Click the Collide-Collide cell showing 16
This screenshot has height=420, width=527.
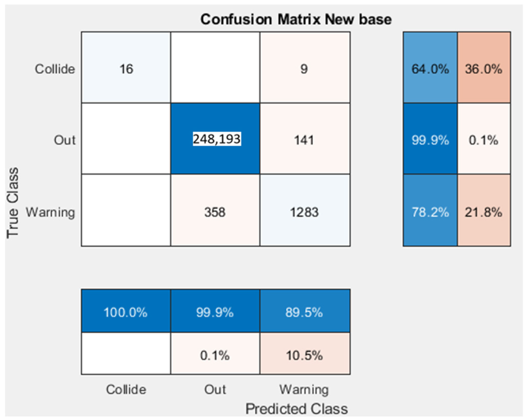click(x=126, y=68)
